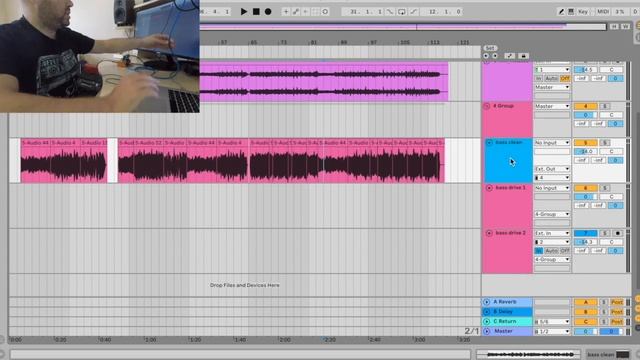Toggle bass drive 1 track activator 6
The image size is (640, 360).
586,188
